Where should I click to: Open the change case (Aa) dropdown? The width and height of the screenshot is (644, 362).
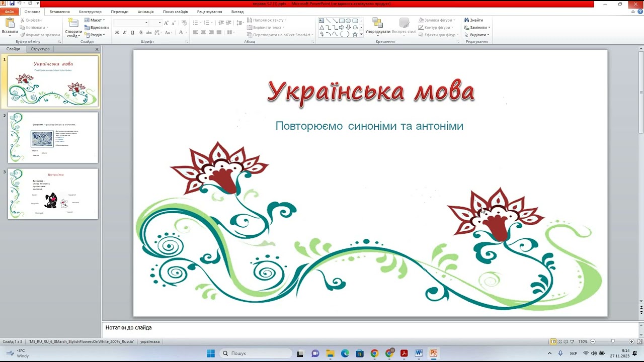coord(169,32)
